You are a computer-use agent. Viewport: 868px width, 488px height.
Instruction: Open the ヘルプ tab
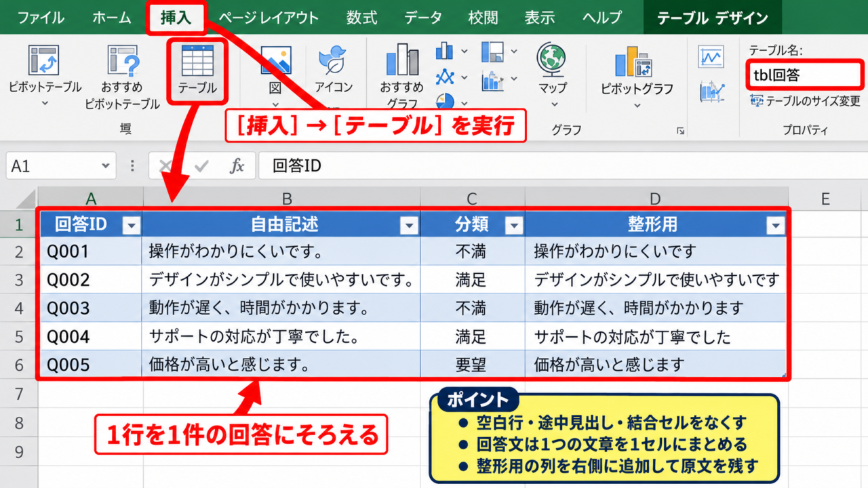coord(601,18)
